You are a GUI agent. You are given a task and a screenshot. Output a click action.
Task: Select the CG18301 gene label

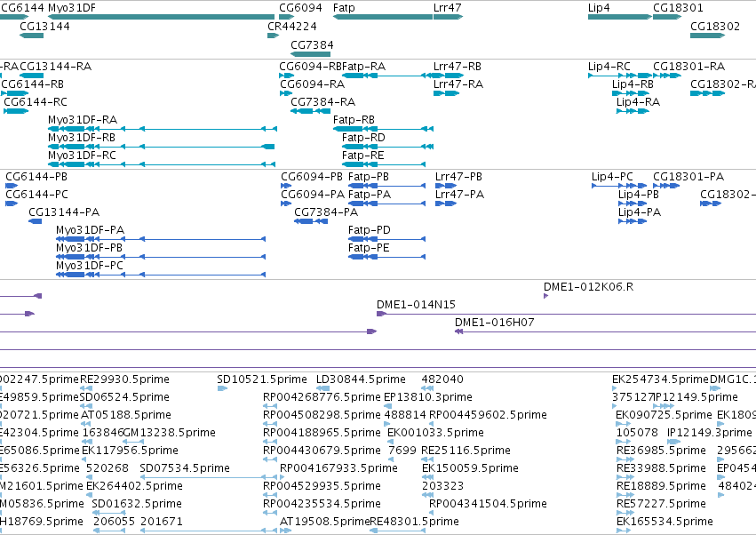[x=678, y=8]
